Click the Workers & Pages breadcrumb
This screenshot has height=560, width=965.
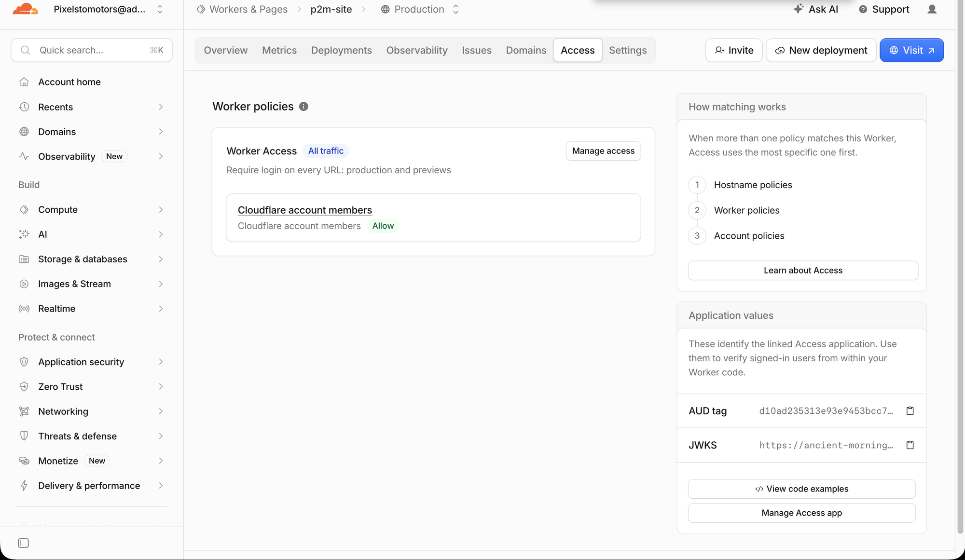pos(242,9)
